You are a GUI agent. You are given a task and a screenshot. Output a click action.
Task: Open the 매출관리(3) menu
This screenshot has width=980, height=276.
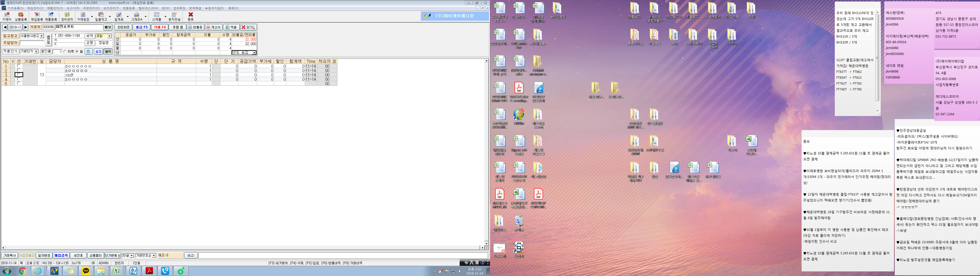tap(55, 8)
